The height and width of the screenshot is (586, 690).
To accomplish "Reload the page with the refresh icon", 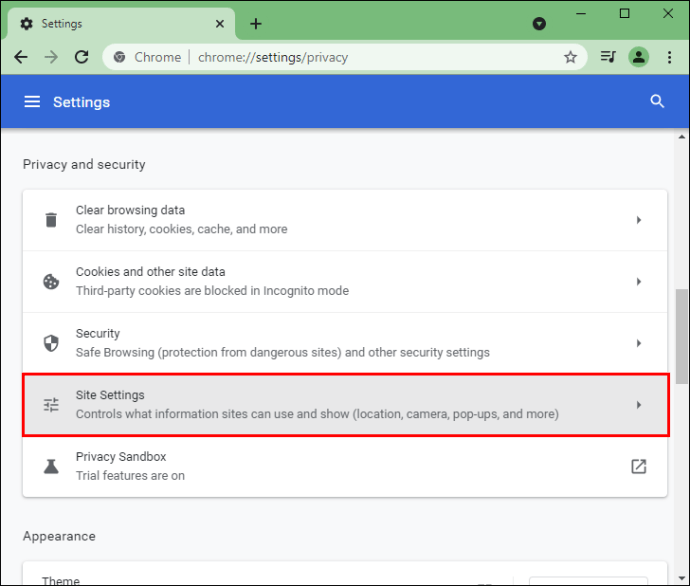I will pos(82,57).
